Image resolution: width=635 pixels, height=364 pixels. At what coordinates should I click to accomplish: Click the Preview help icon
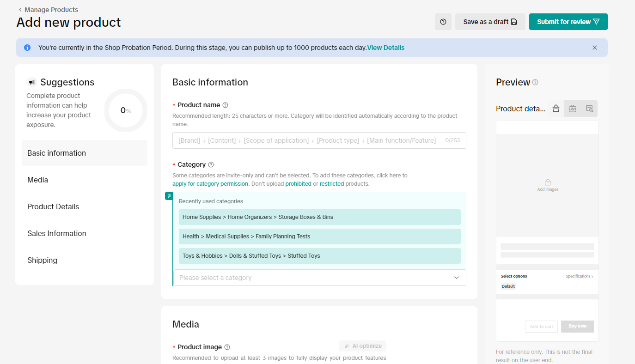(x=535, y=82)
